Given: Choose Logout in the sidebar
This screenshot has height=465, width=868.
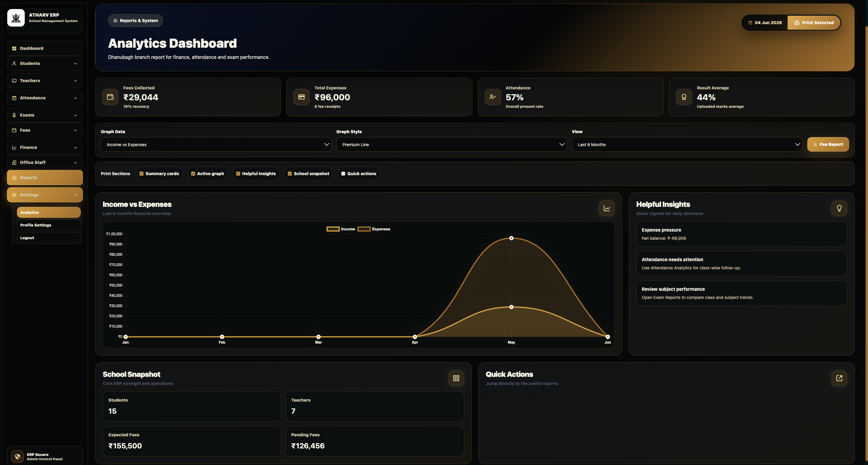Looking at the screenshot, I should click(x=49, y=238).
